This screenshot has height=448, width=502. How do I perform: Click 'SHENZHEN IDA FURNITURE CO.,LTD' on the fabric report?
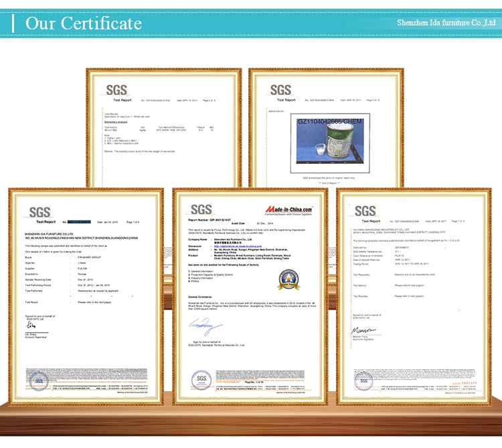(49, 234)
